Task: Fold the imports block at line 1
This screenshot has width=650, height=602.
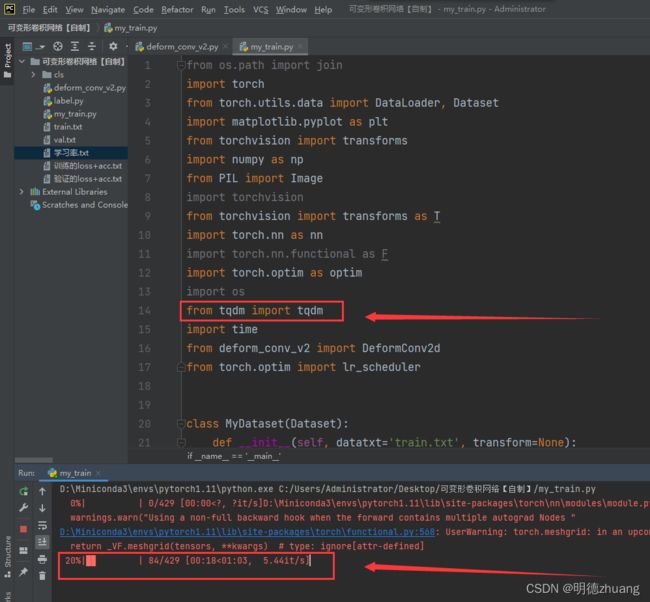Action: [181, 65]
